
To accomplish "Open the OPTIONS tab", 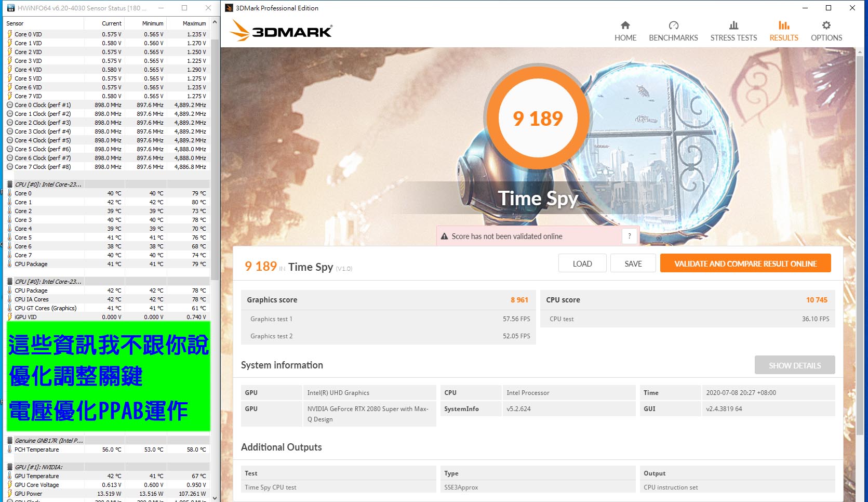I will (826, 32).
